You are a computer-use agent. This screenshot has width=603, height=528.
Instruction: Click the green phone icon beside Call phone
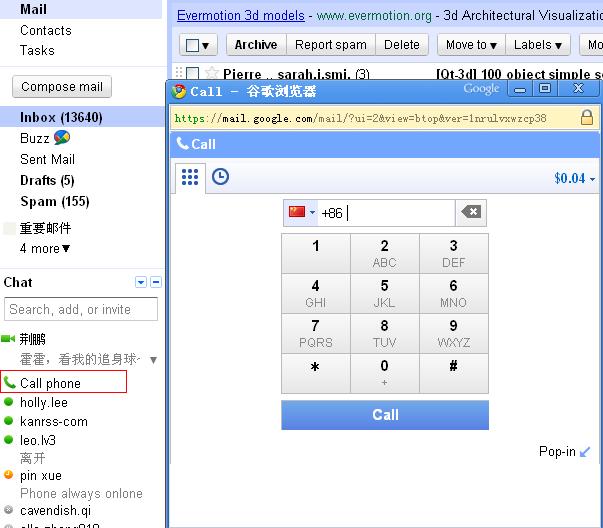tap(9, 382)
